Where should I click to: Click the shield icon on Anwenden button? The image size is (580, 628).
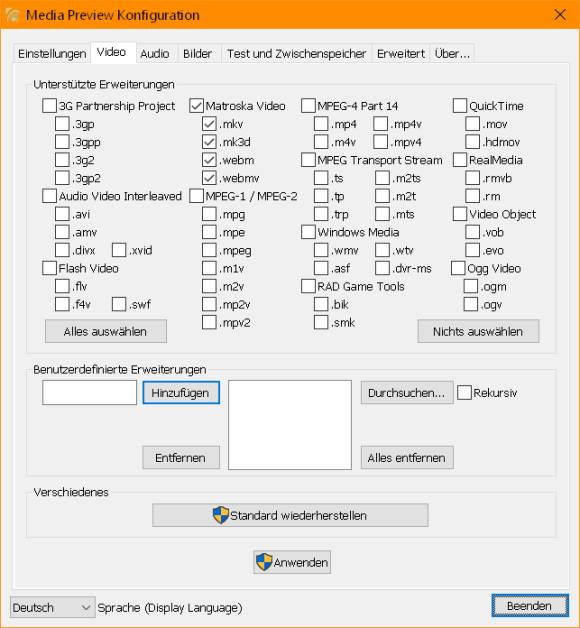(x=264, y=562)
